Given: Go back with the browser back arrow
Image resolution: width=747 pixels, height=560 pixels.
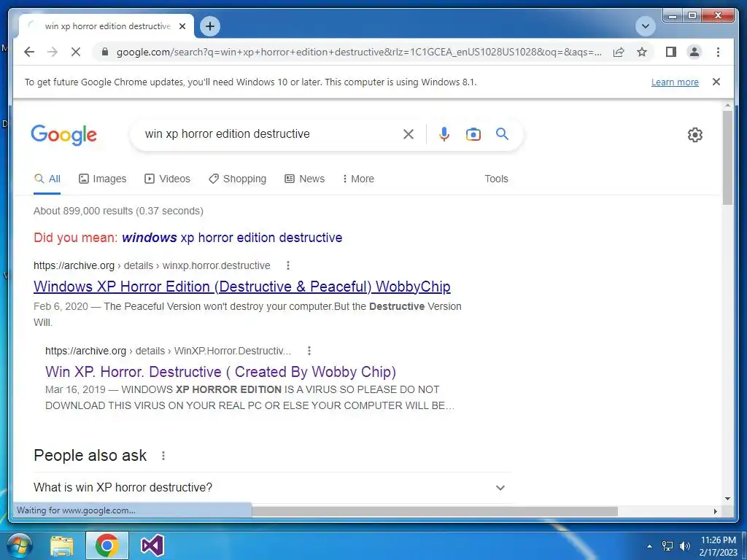Looking at the screenshot, I should [x=29, y=52].
